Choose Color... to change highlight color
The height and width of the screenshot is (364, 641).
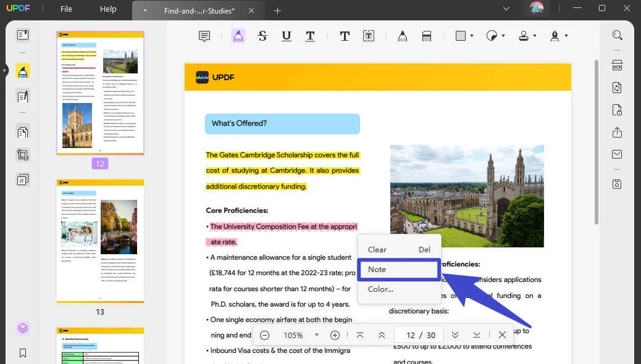pos(380,289)
